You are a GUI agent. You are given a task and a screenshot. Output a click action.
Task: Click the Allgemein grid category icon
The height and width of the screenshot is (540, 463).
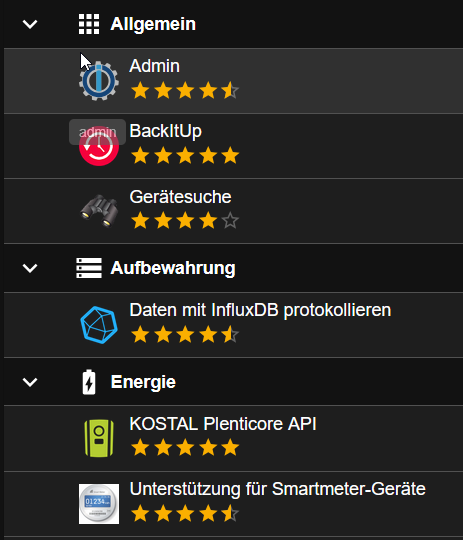(x=89, y=24)
